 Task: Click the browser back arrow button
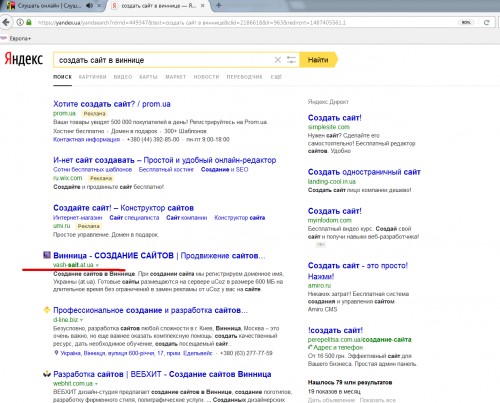[x=6, y=22]
